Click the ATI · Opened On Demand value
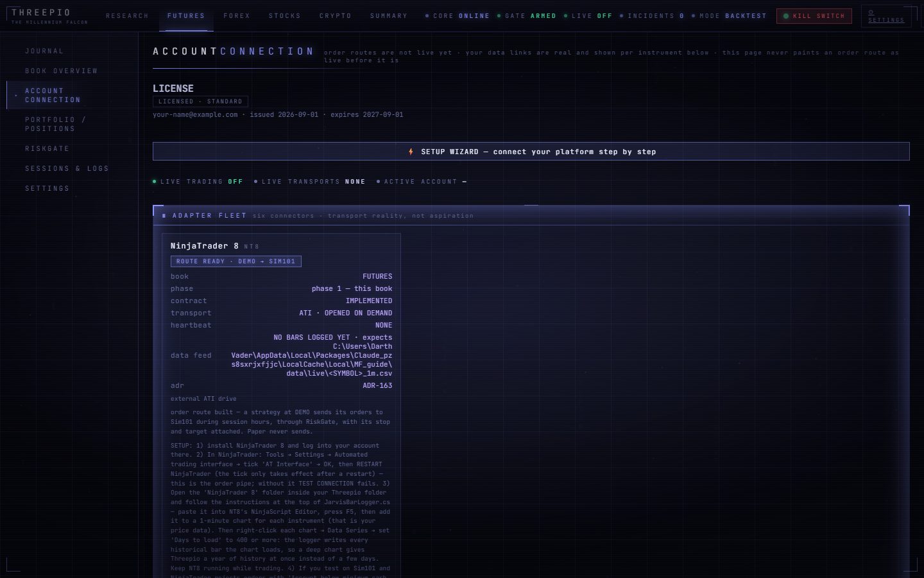The image size is (924, 578). tap(346, 313)
